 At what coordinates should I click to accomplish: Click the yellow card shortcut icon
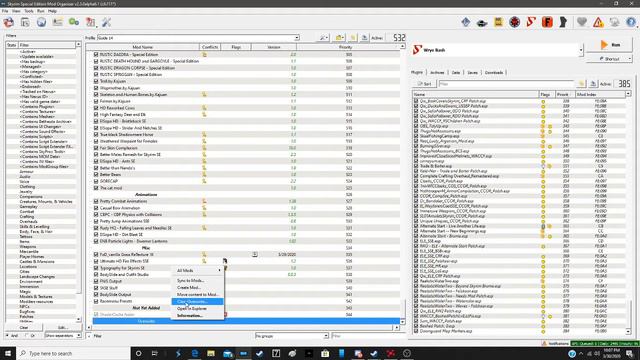[x=498, y=22]
